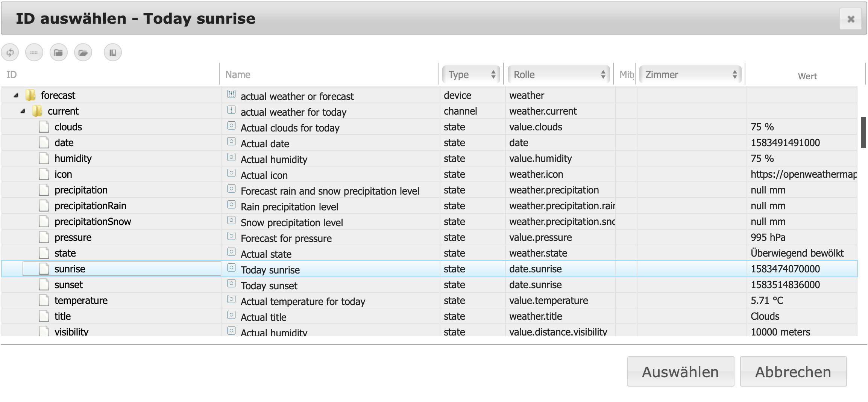Click the collapse all nodes folder icon
The image size is (868, 402).
[58, 53]
